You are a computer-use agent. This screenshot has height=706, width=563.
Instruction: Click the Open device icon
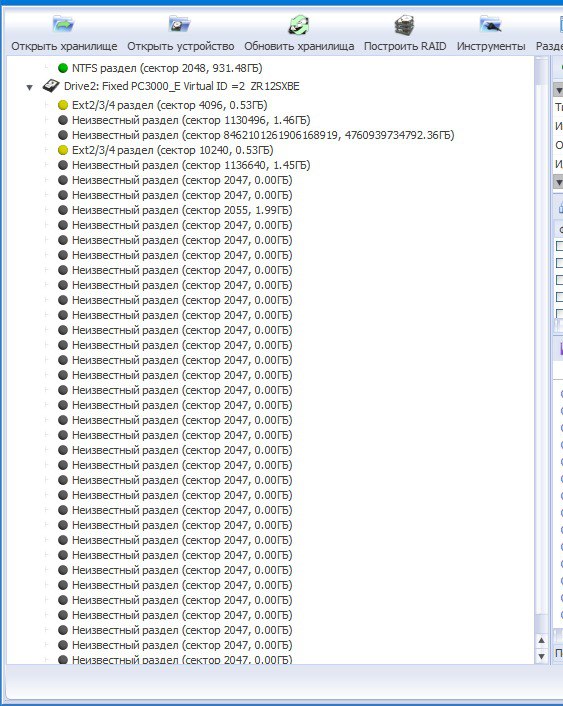[180, 24]
